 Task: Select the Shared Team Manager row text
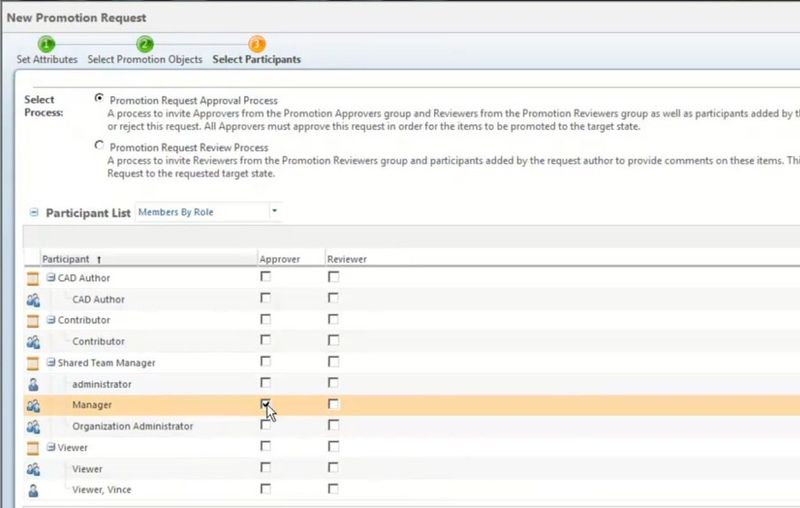point(106,363)
